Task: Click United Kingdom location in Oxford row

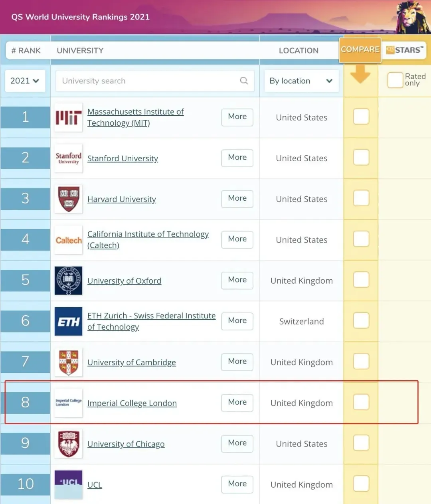Action: (301, 281)
